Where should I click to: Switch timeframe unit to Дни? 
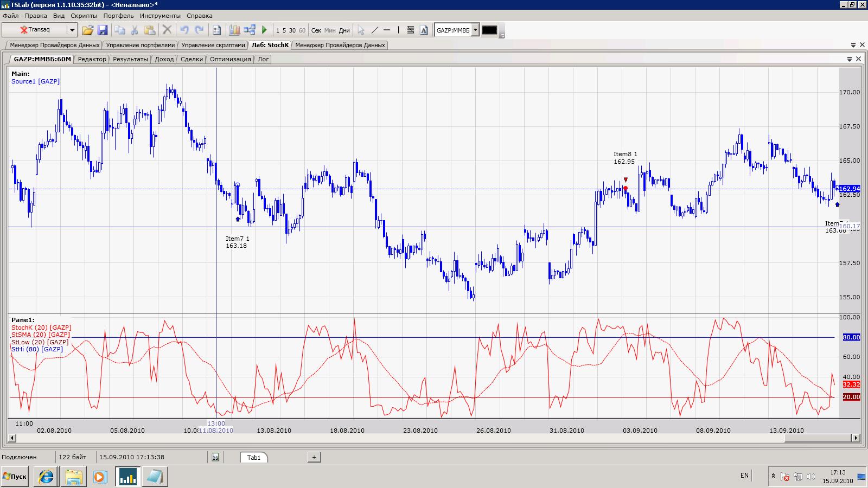point(344,30)
